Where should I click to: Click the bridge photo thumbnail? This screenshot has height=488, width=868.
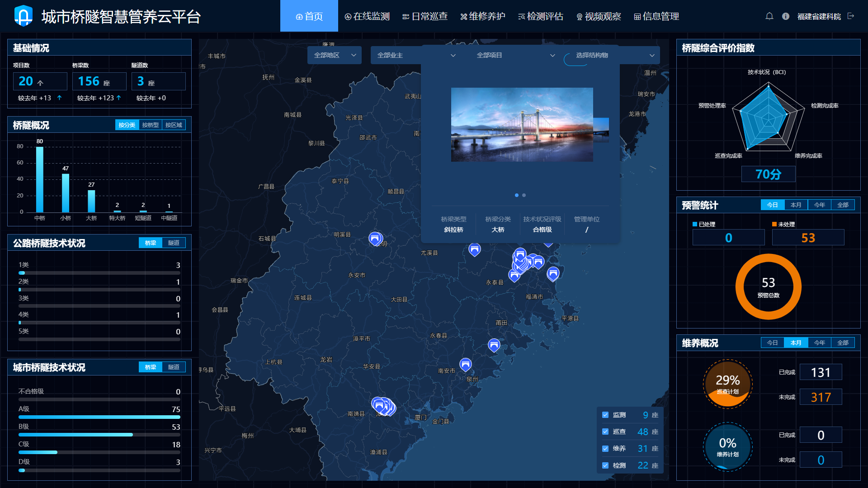[522, 125]
